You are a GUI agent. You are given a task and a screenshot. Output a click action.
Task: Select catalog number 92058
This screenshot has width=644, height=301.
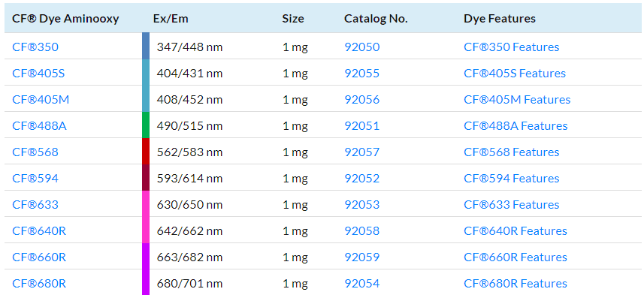pyautogui.click(x=361, y=231)
